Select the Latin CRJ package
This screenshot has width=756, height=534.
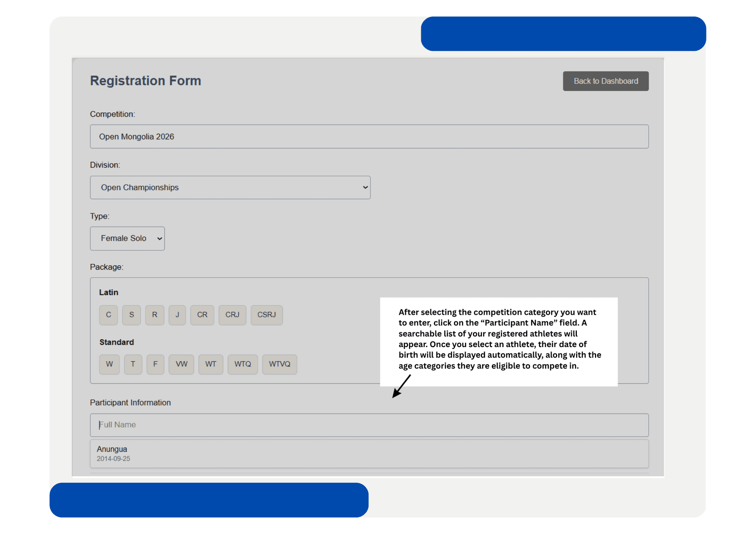tap(232, 315)
